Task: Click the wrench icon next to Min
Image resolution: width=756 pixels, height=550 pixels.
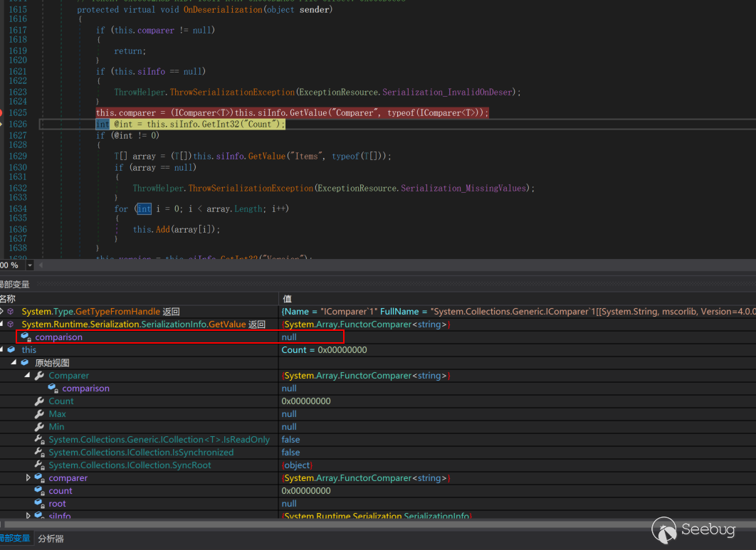Action: (x=40, y=427)
